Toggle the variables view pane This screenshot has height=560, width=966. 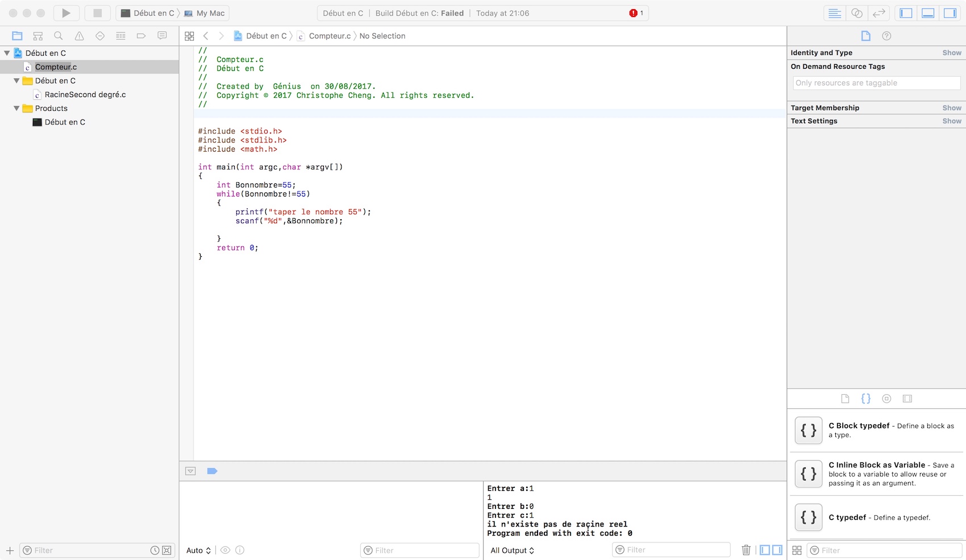click(765, 550)
